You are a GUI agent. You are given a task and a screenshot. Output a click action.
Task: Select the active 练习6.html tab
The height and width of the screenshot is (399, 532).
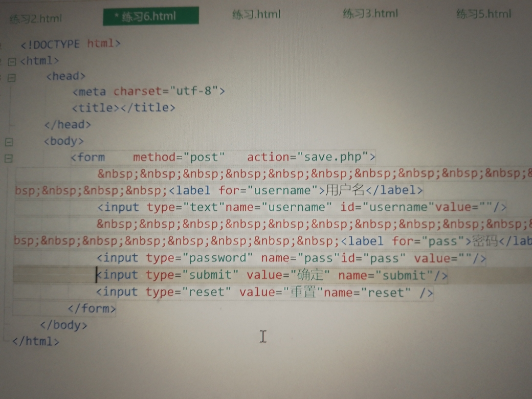[151, 16]
